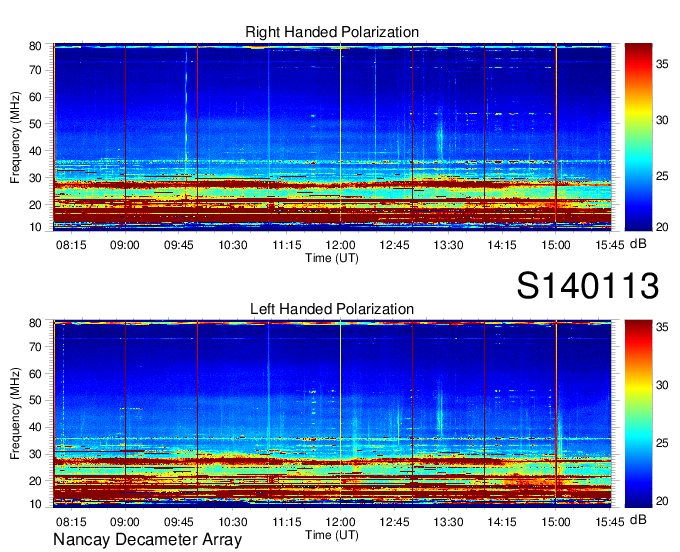Click 'Time (UT)' axis label under Right Handed plot
Image resolution: width=680 pixels, height=552 pixels.
332,258
